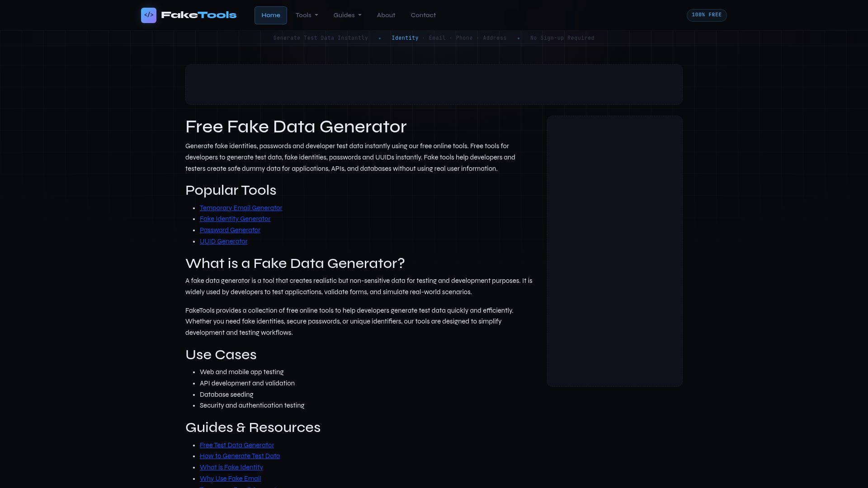Click 'Database seeding' list item

[226, 395]
